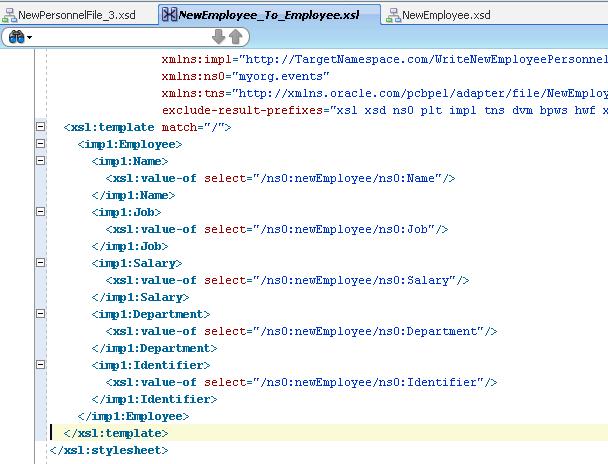Click the binoculars search icon
608x464 pixels.
[15, 37]
